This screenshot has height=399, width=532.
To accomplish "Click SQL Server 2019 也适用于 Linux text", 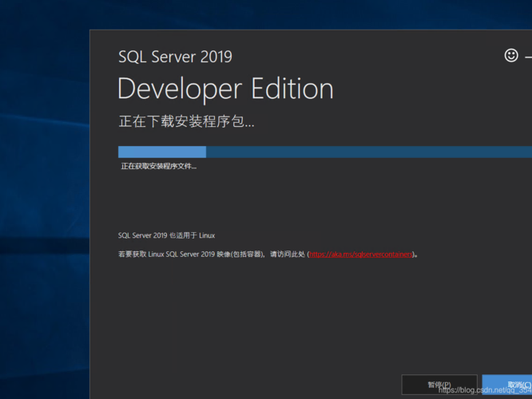I will tap(166, 235).
